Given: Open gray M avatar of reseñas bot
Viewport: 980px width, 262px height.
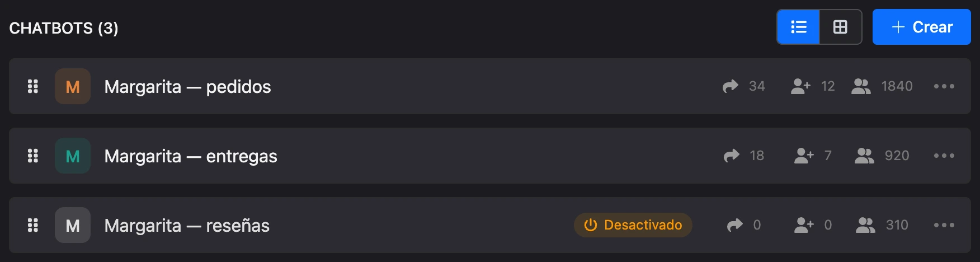Looking at the screenshot, I should 73,225.
